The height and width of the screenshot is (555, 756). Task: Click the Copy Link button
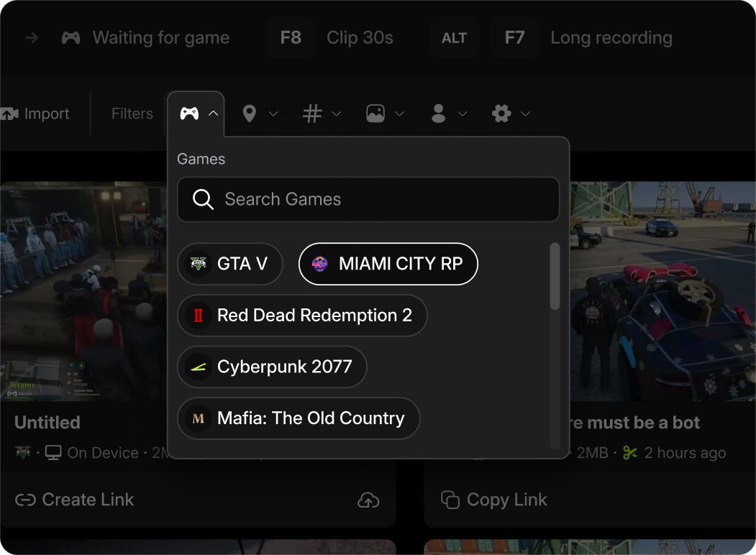point(494,500)
